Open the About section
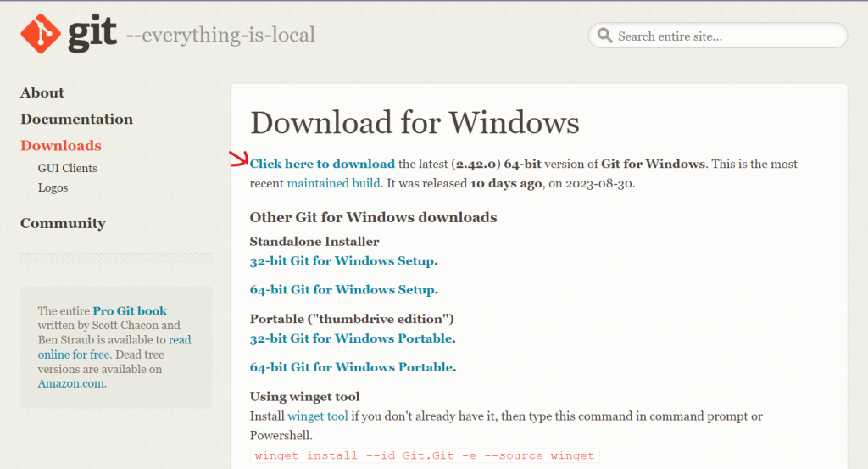 42,92
